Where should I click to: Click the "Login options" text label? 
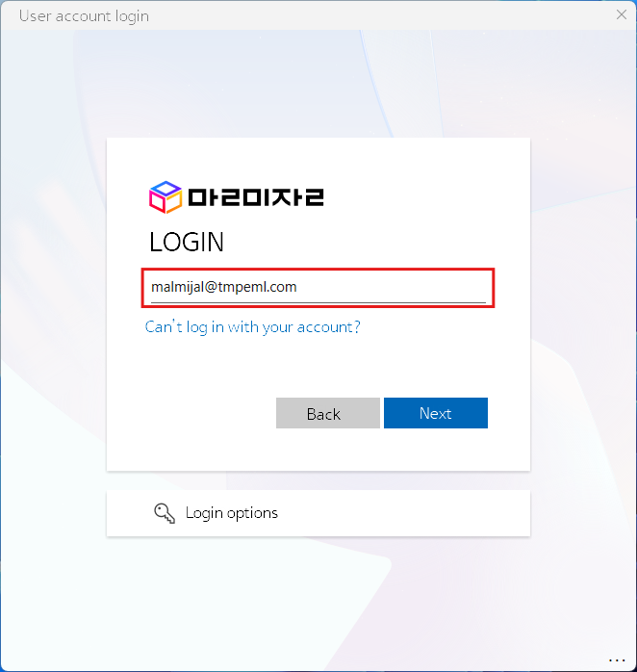click(x=232, y=513)
